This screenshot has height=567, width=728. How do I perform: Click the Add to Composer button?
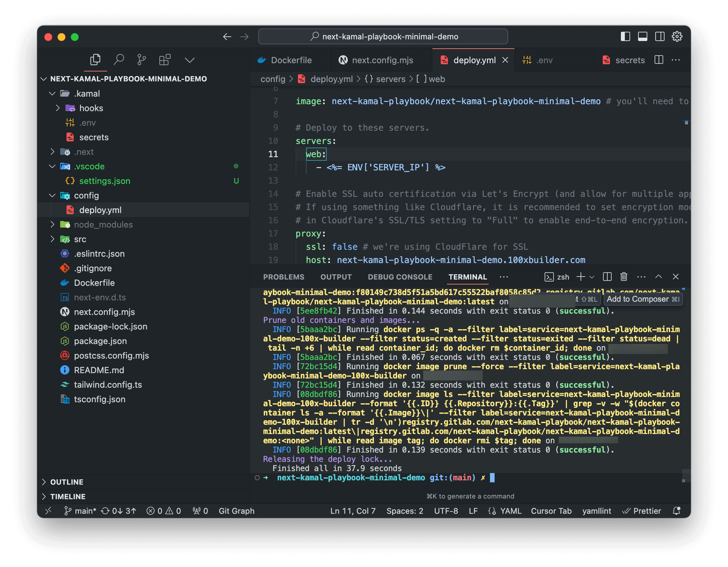click(x=643, y=299)
